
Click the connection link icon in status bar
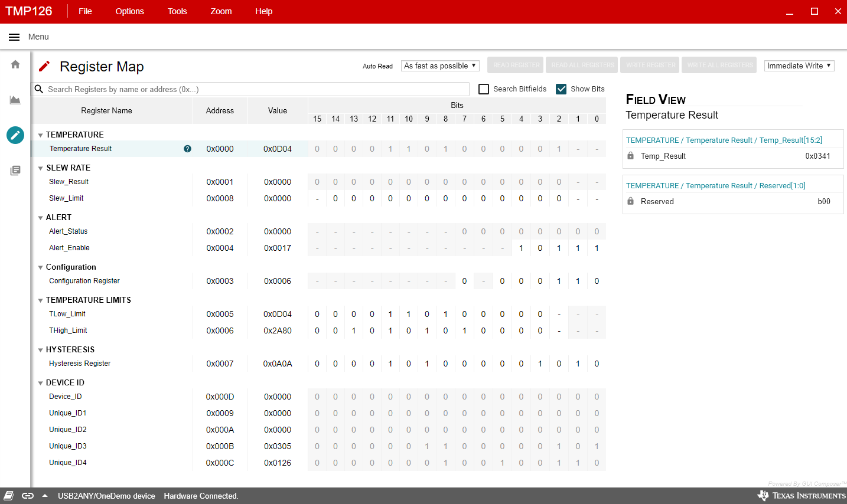coord(28,496)
